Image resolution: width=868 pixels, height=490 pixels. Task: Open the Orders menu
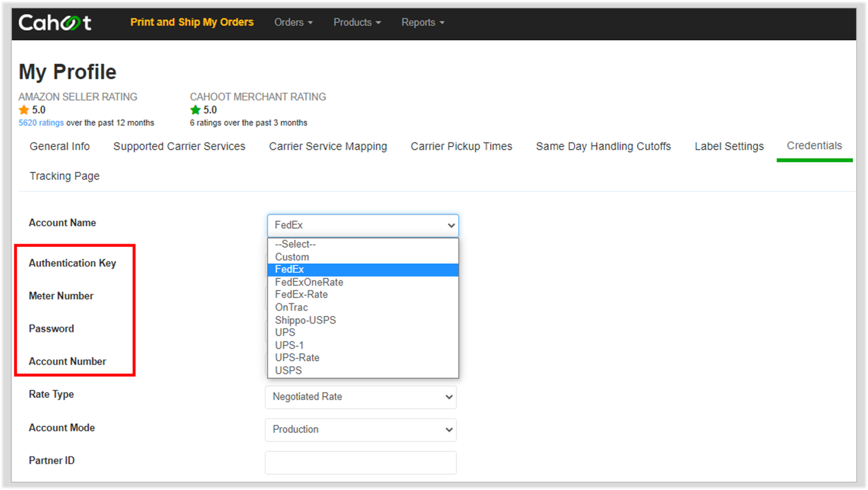point(294,22)
